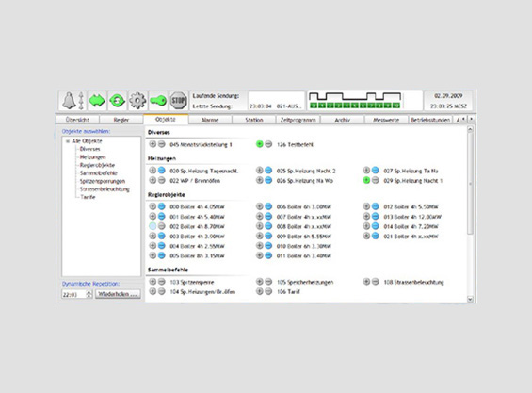Open the Betriebsstunden tab

(430, 120)
